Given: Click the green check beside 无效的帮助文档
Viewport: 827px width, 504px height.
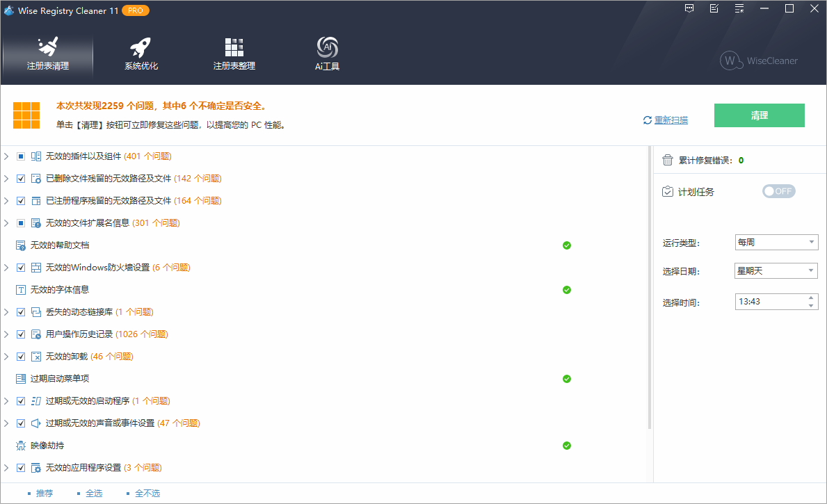Looking at the screenshot, I should (567, 245).
